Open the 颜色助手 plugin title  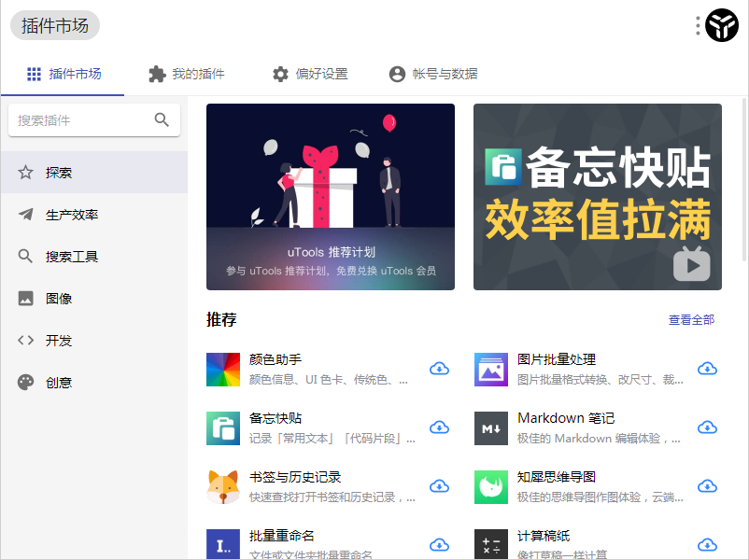pos(276,359)
